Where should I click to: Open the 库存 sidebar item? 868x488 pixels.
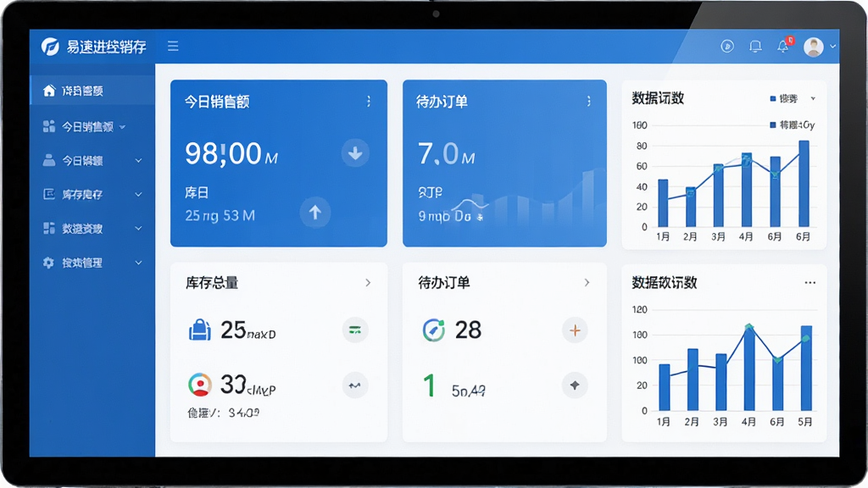pyautogui.click(x=92, y=194)
